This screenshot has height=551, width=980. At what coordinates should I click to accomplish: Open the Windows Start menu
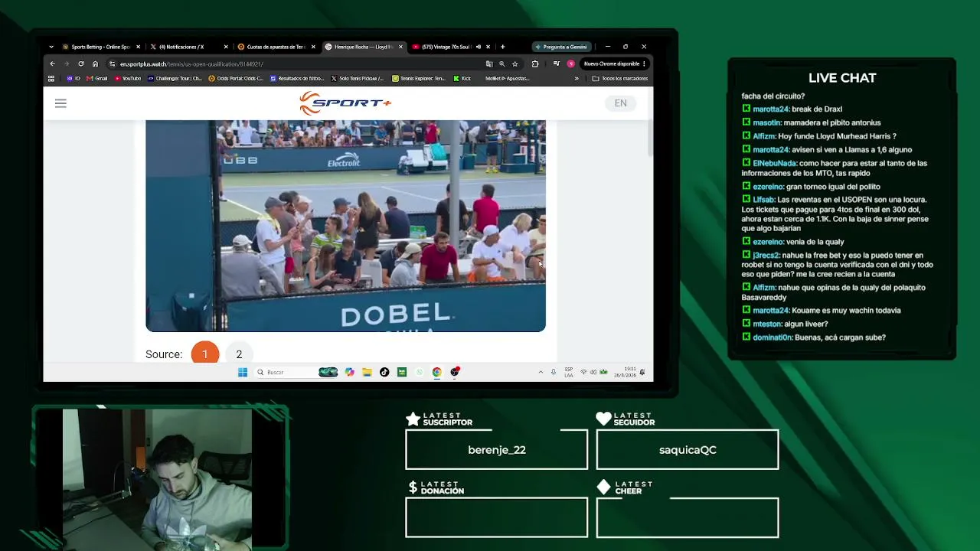click(x=243, y=372)
